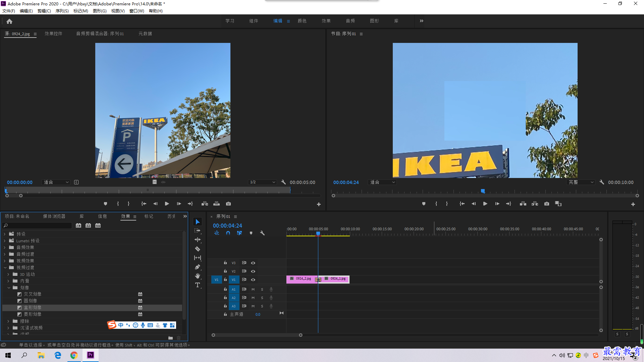
Task: Mute audio track A1
Action: (x=253, y=289)
